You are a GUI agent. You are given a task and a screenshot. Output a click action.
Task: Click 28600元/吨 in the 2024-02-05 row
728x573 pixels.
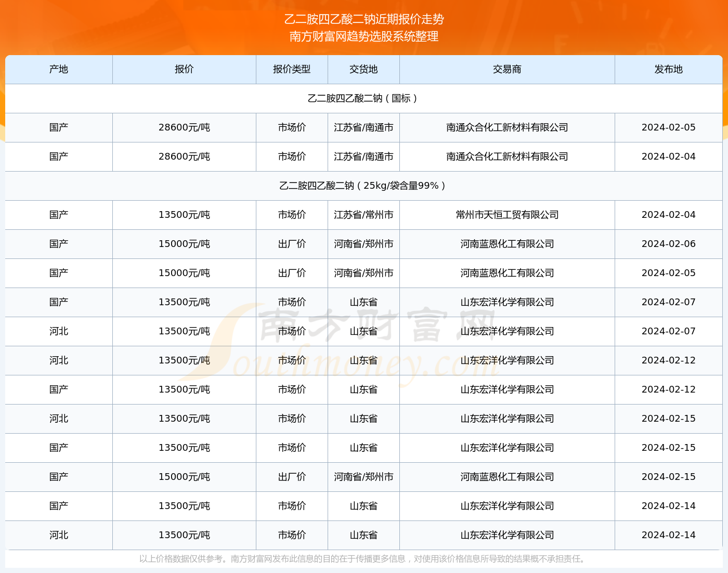pyautogui.click(x=184, y=127)
